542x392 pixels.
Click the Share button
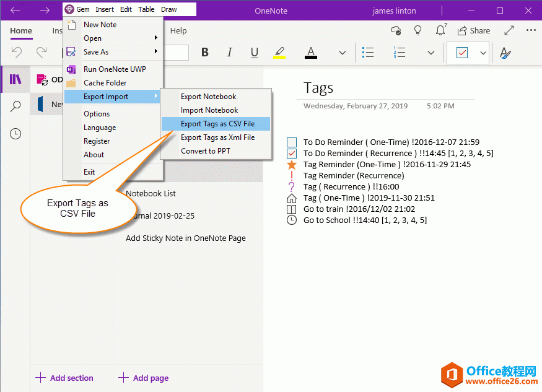click(x=474, y=30)
